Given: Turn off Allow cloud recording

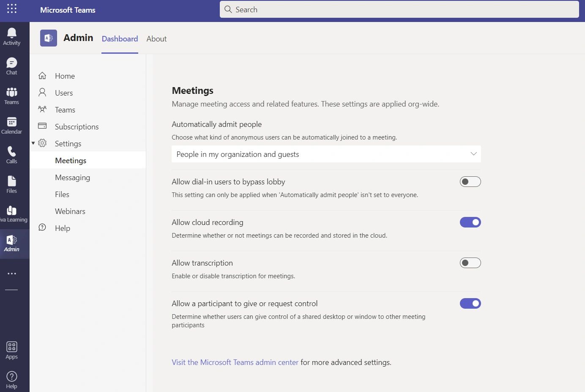Looking at the screenshot, I should coord(470,222).
